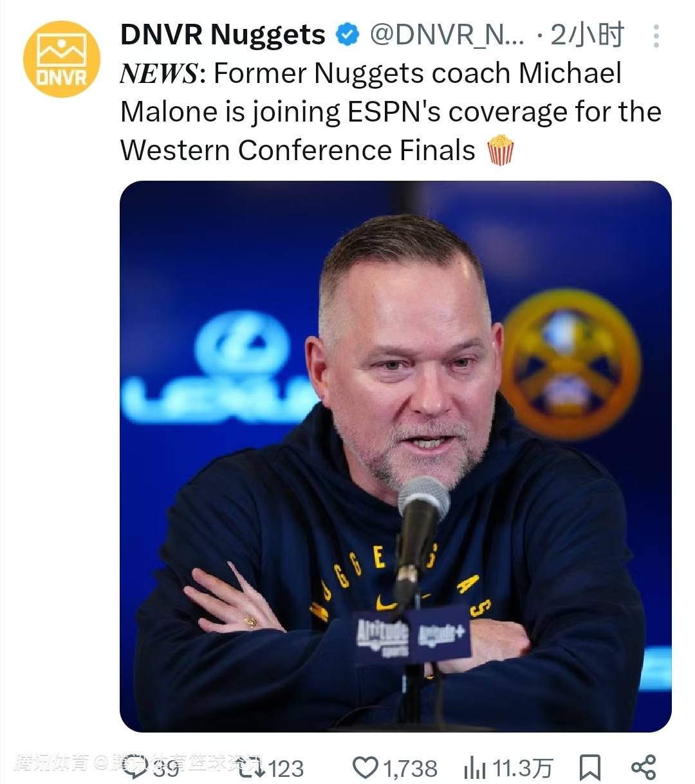Image resolution: width=695 pixels, height=784 pixels.
Task: Bookmark this tweet
Action: (589, 767)
